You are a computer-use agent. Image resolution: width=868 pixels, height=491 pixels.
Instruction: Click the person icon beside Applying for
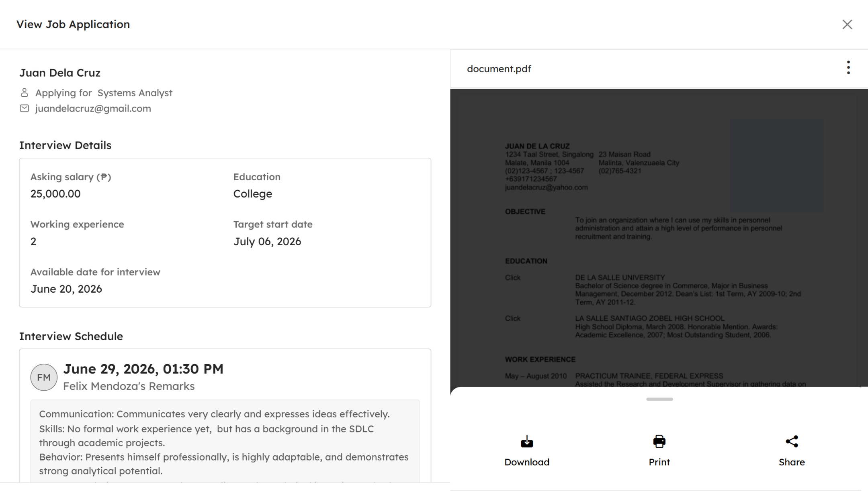[x=25, y=93]
